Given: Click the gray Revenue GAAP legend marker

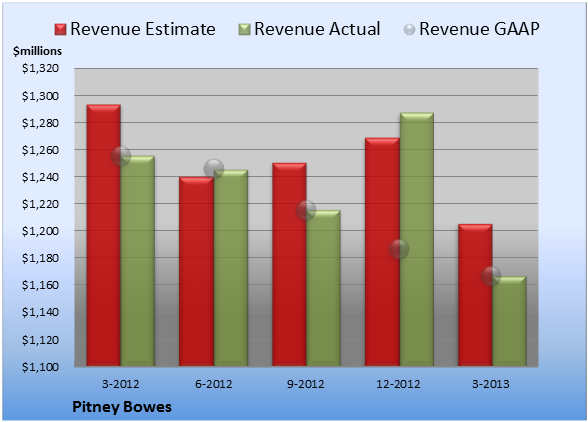Looking at the screenshot, I should point(409,29).
